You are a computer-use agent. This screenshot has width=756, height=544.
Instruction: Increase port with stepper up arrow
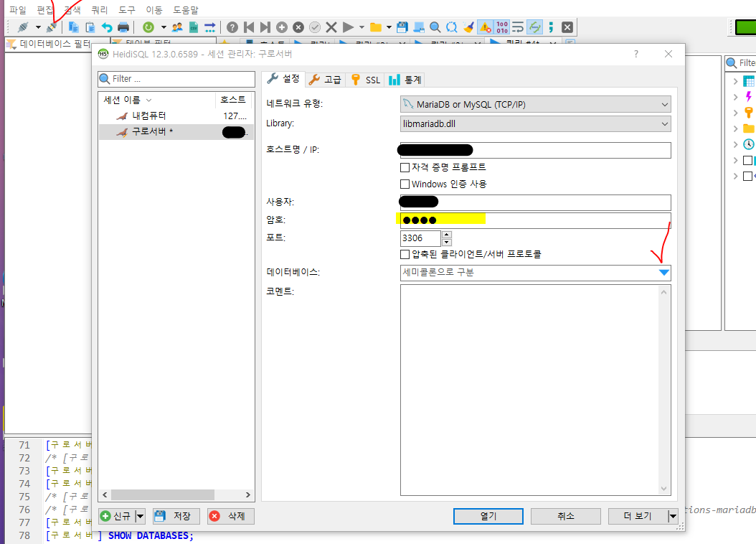(x=447, y=235)
